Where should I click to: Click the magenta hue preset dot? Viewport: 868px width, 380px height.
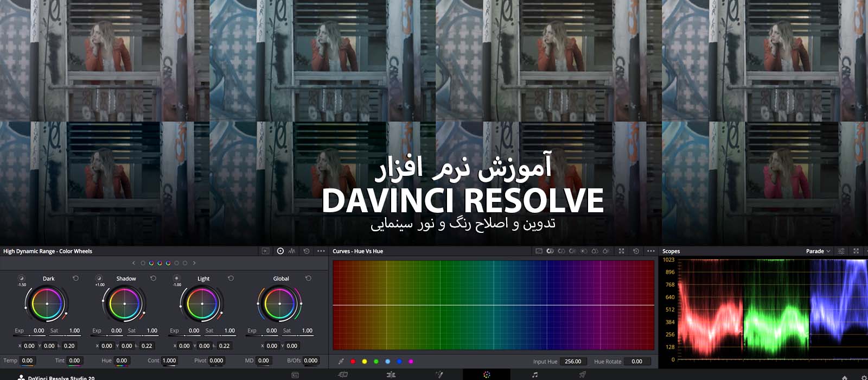tap(411, 362)
